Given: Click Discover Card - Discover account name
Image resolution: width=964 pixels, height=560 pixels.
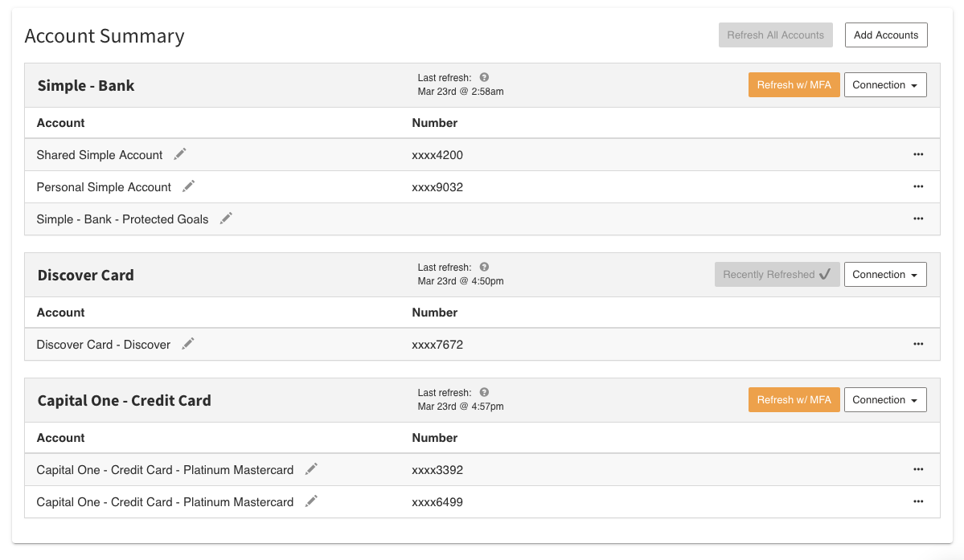Looking at the screenshot, I should 103,345.
